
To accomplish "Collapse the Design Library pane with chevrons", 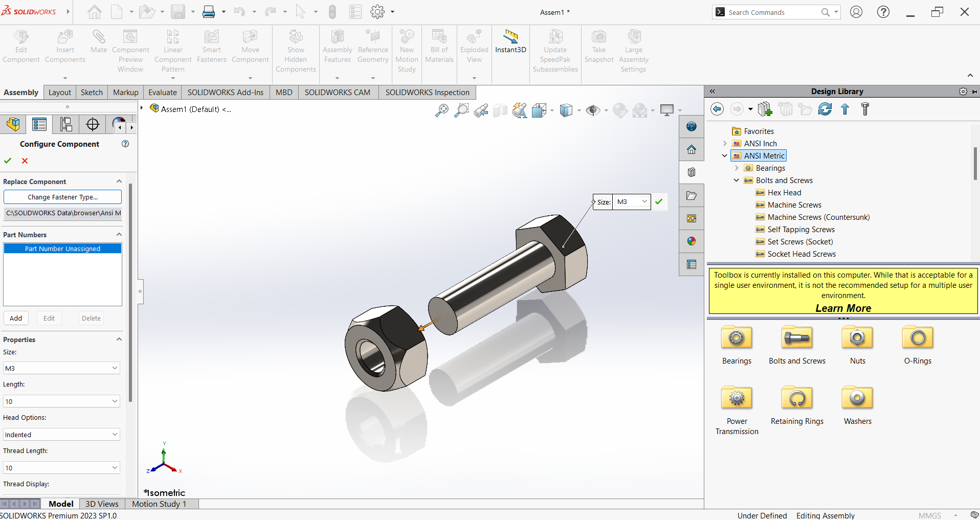I will (712, 91).
